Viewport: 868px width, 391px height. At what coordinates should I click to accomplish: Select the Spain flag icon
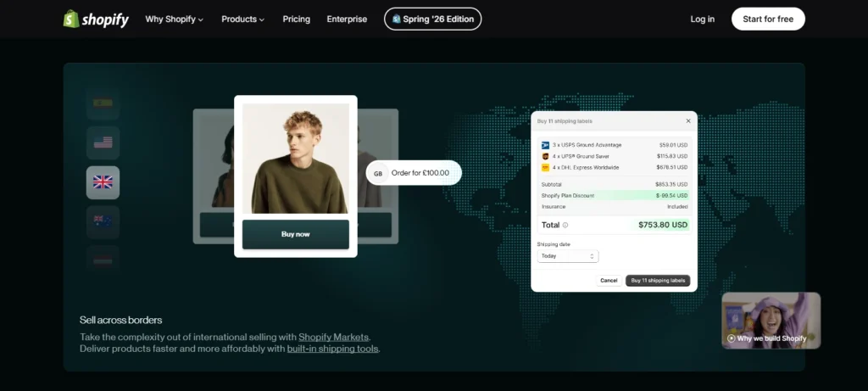tap(103, 103)
